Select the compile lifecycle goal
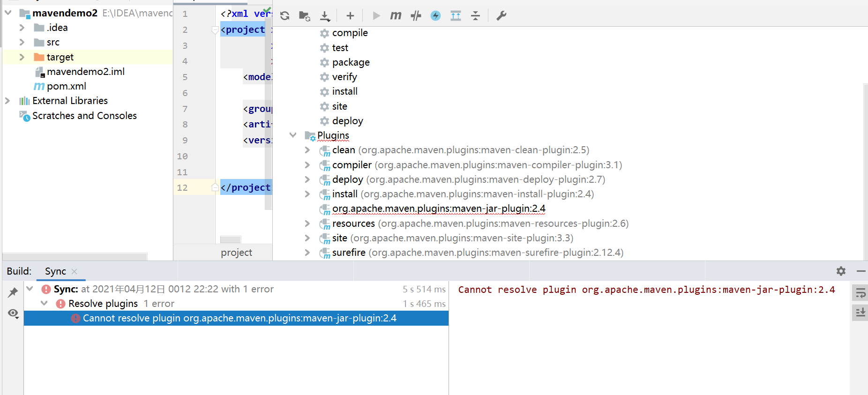 [x=350, y=33]
